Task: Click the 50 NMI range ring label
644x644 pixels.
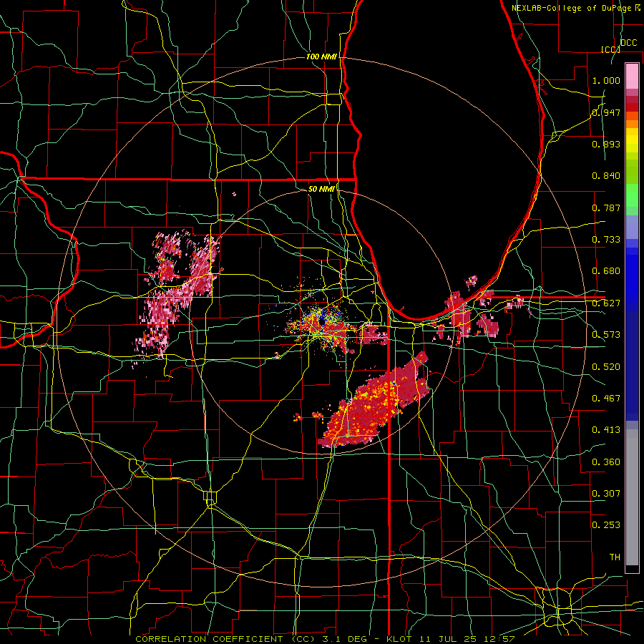Action: (321, 189)
